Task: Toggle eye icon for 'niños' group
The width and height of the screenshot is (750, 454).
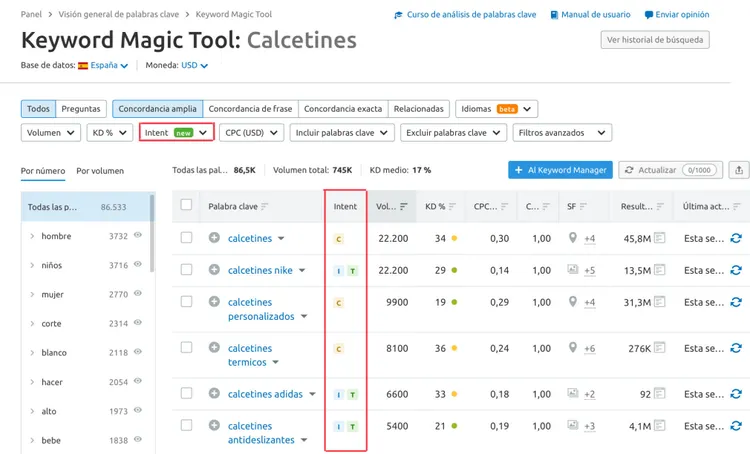Action: coord(138,264)
